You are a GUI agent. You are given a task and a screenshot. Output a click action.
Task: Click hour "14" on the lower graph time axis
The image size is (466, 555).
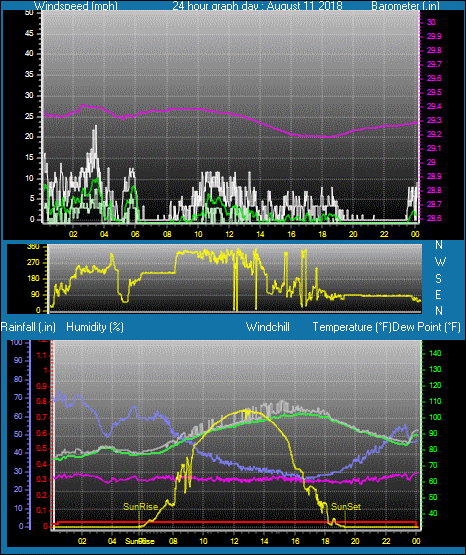point(264,541)
